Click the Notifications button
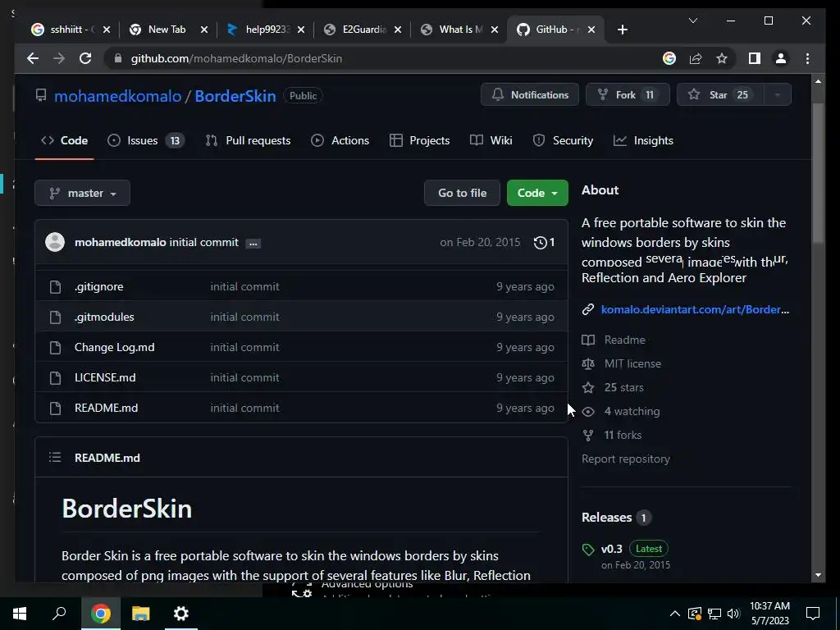Screen dimensions: 840x630 [530, 95]
